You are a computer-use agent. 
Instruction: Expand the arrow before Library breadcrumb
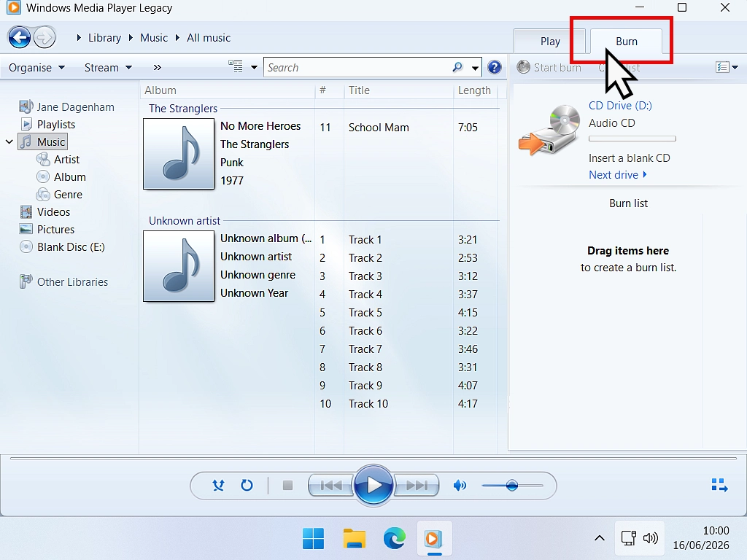(x=79, y=38)
